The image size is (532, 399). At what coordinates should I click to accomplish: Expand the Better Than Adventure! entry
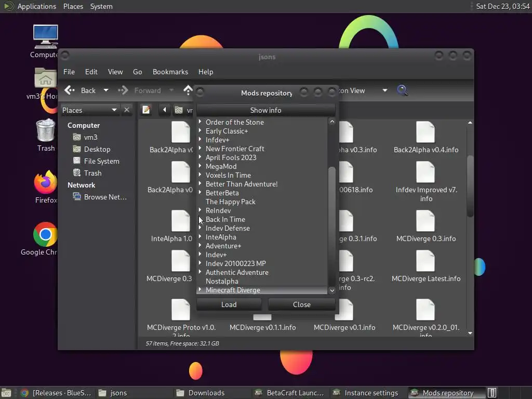tap(200, 183)
